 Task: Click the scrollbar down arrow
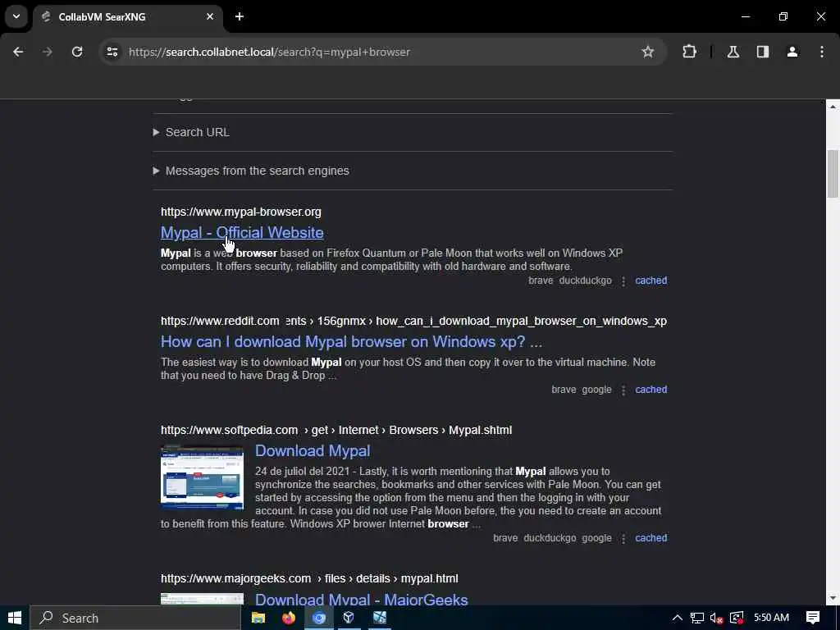833,598
